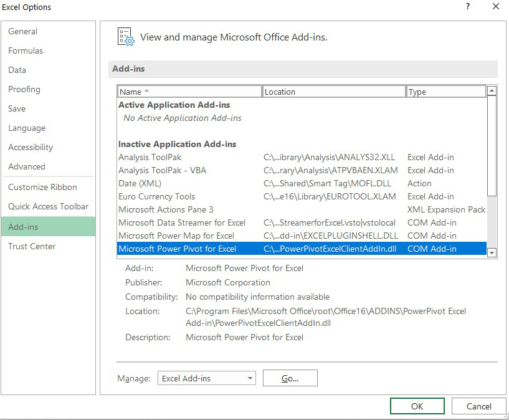Viewport: 509px width, 420px height.
Task: Click the Cancel button
Action: point(479,406)
